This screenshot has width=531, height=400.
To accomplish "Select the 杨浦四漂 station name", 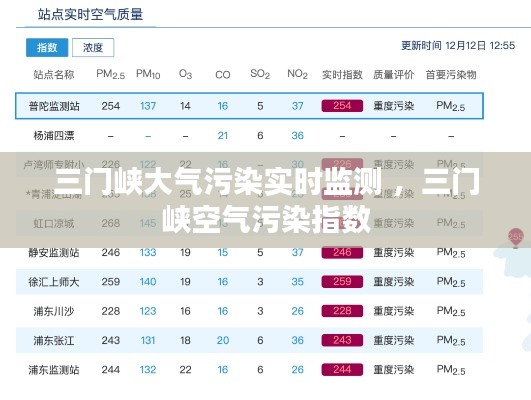I will [54, 135].
